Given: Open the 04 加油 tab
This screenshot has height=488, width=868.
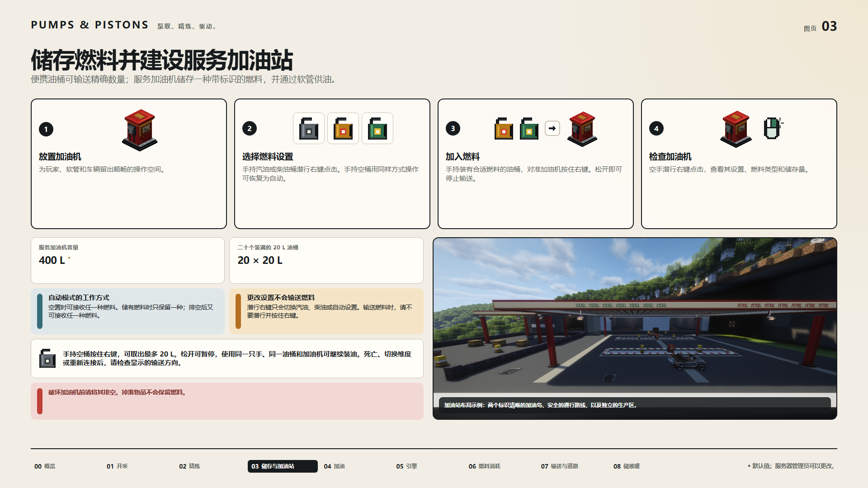Looking at the screenshot, I should (334, 466).
